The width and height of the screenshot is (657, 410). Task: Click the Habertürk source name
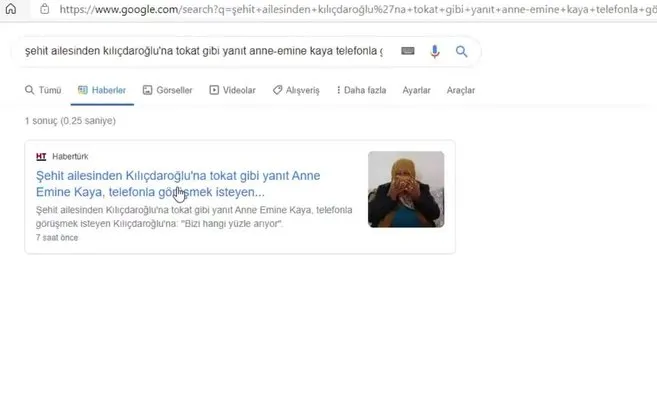point(70,157)
